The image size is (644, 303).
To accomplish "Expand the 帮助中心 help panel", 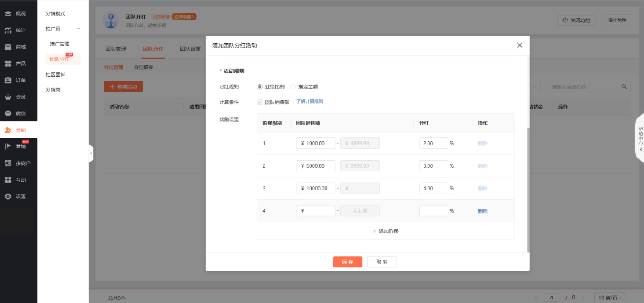I will (640, 138).
